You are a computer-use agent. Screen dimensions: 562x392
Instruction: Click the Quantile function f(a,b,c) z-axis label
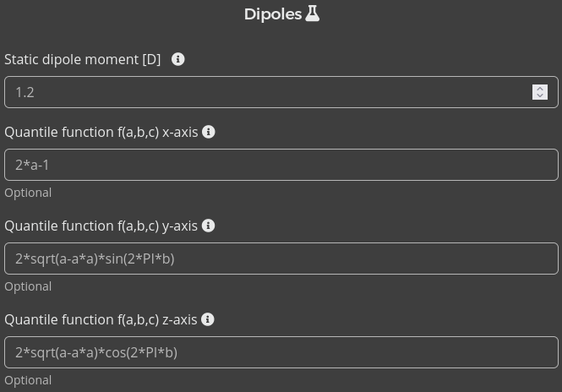101,319
